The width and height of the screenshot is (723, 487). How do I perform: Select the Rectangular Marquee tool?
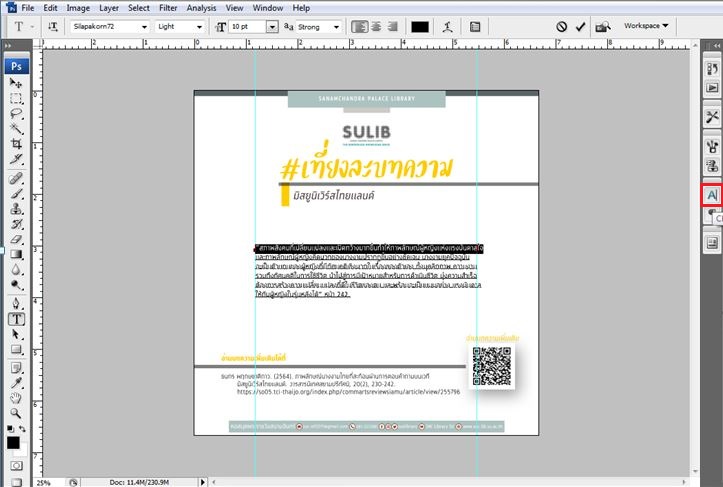coord(16,98)
